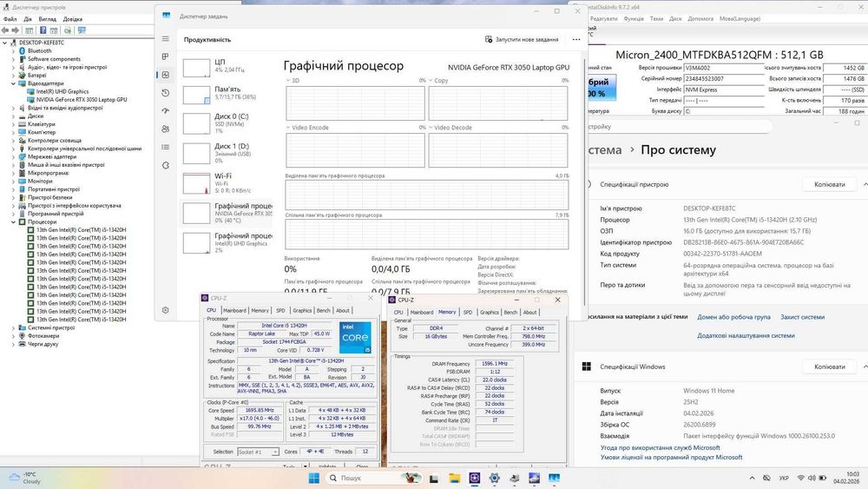Open Функції menu in CrystalDiskInfo
Image resolution: width=868 pixels, height=489 pixels.
click(634, 19)
